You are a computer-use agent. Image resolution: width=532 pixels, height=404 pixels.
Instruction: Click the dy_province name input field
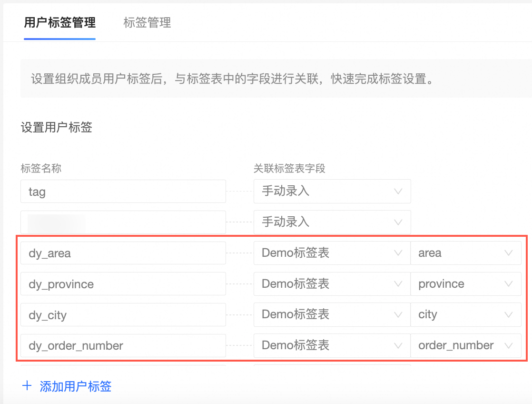pos(123,284)
